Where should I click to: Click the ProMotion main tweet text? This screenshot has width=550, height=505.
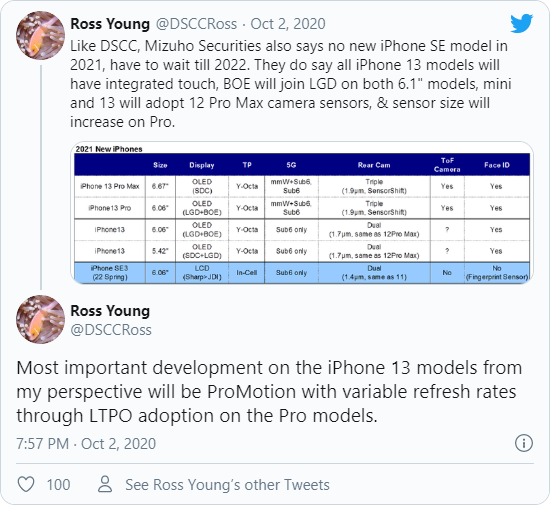[269, 392]
